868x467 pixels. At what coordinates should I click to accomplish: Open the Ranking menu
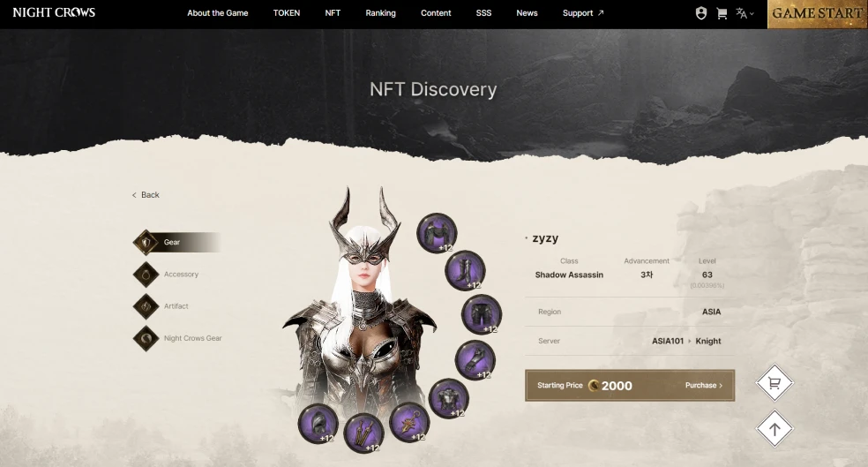(380, 13)
